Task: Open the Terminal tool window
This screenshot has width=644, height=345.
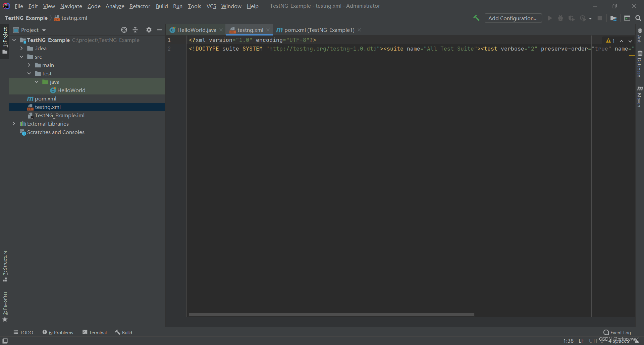Action: pyautogui.click(x=95, y=332)
